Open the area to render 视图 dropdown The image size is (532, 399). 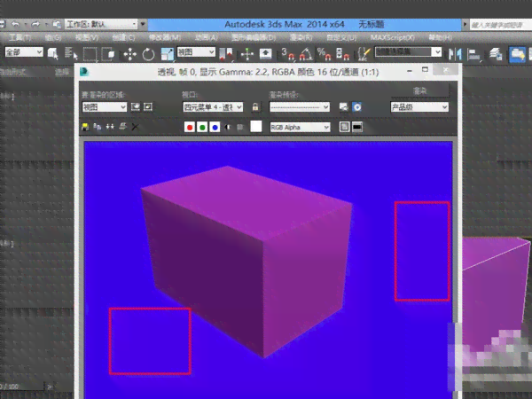105,107
